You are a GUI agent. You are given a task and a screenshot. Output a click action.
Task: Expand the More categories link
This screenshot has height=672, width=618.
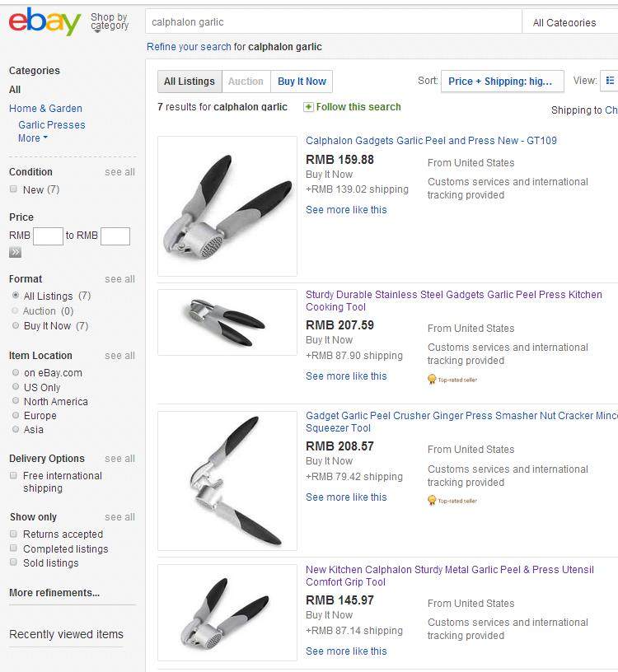(x=33, y=138)
